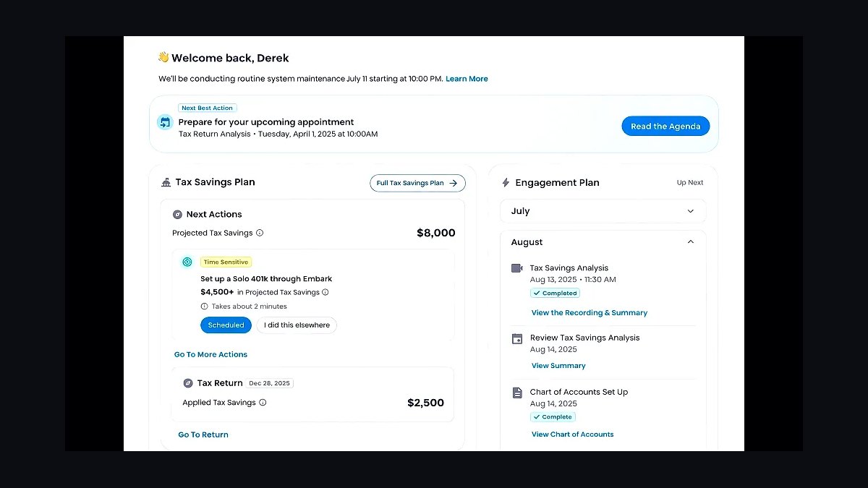
Task: Click the Welcome back, Derek heading
Action: (x=230, y=58)
